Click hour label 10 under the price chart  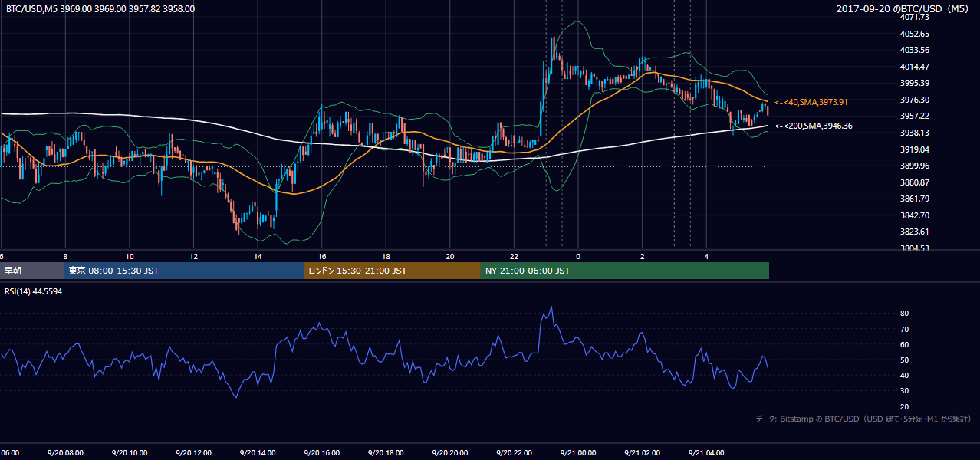[x=130, y=256]
